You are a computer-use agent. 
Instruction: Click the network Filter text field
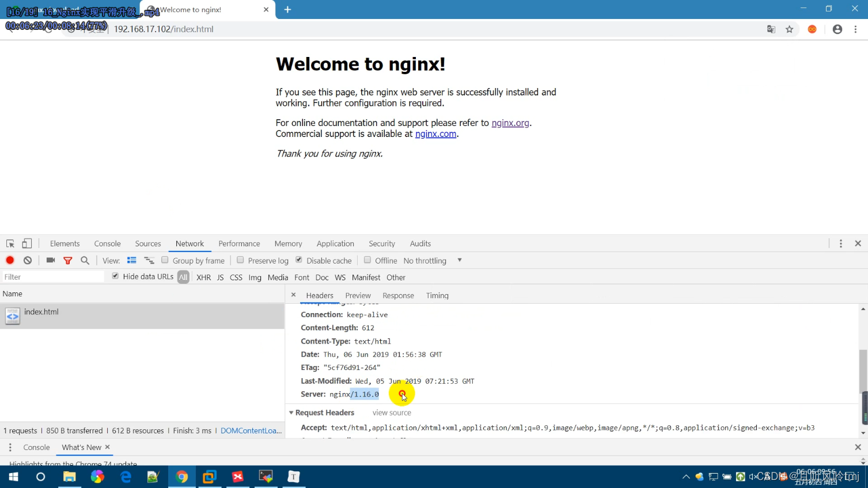coord(53,277)
